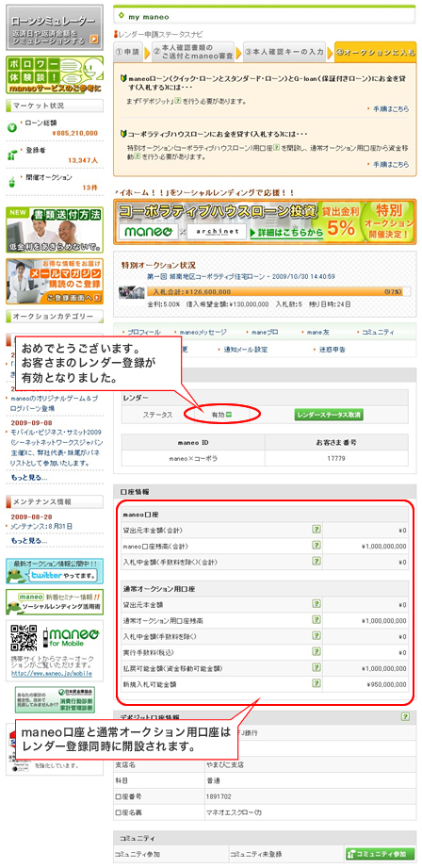
Task: Click 登録者 13,347人 entry
Action: tap(55, 155)
